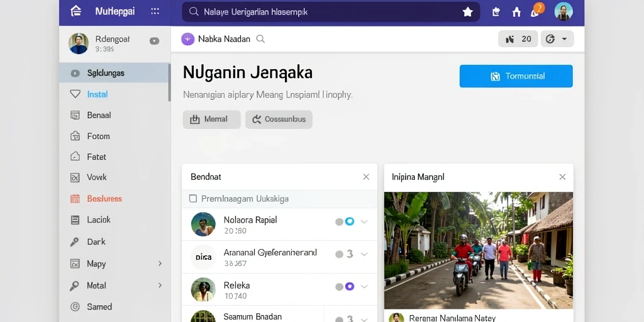This screenshot has width=644, height=322.
Task: Open notifications with orange badge 2
Action: (537, 10)
